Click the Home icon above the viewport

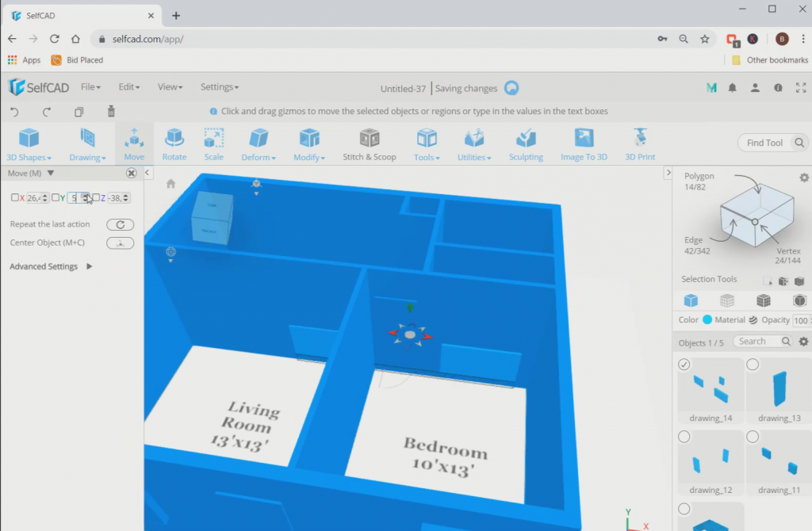[x=170, y=182]
